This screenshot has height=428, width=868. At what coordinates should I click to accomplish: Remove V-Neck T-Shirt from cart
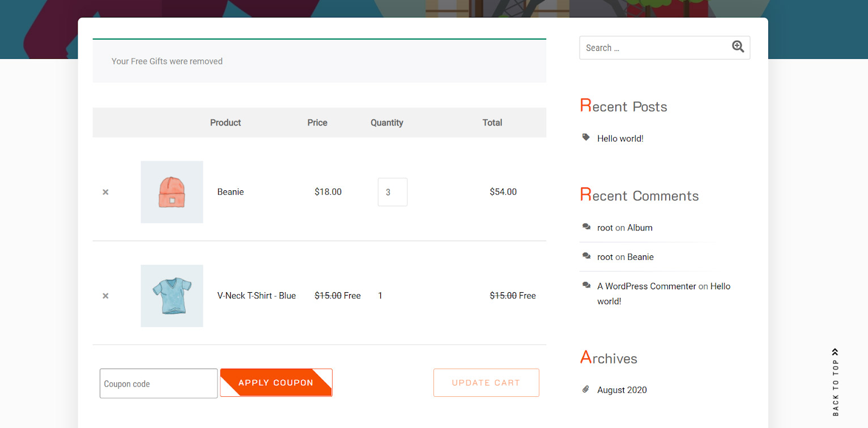[105, 296]
